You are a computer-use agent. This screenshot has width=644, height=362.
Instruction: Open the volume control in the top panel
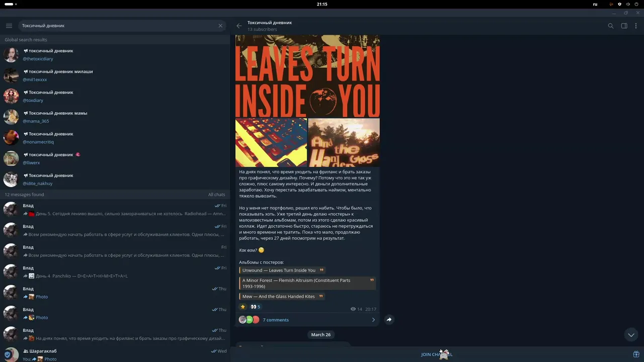click(628, 4)
